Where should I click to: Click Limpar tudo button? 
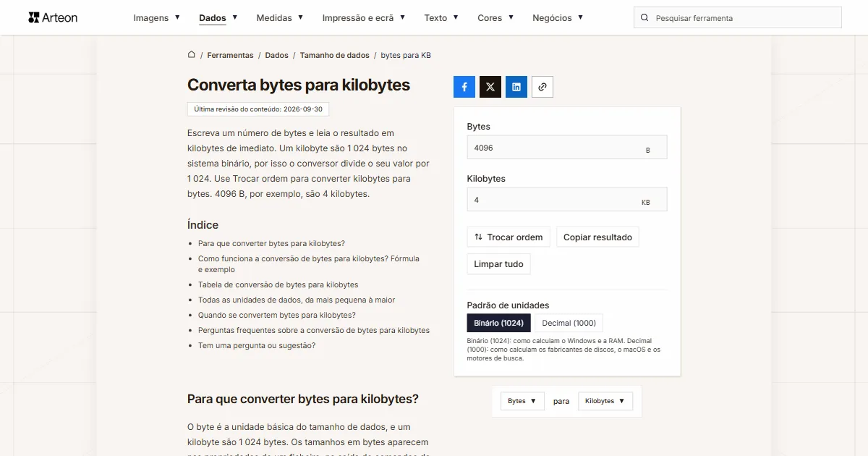tap(498, 264)
